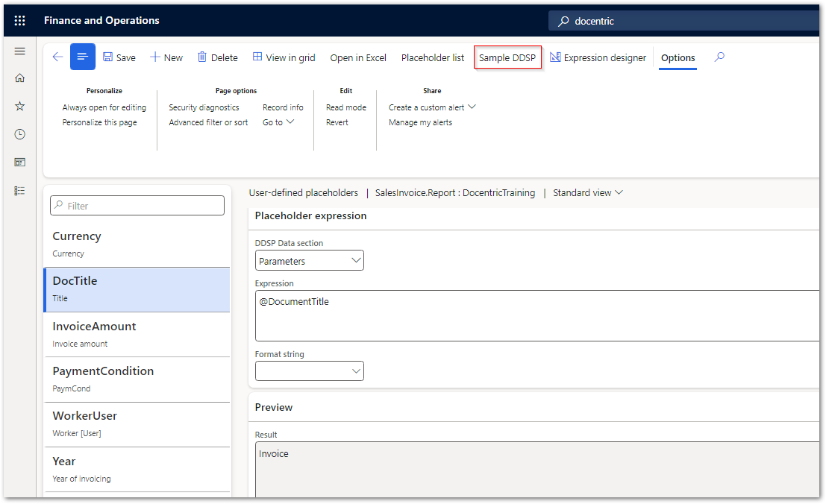Open Security diagnostics
This screenshot has height=504, width=826.
tap(204, 107)
